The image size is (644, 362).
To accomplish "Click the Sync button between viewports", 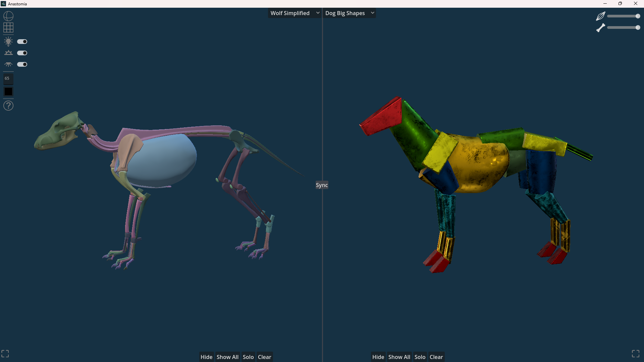I will pos(322,185).
